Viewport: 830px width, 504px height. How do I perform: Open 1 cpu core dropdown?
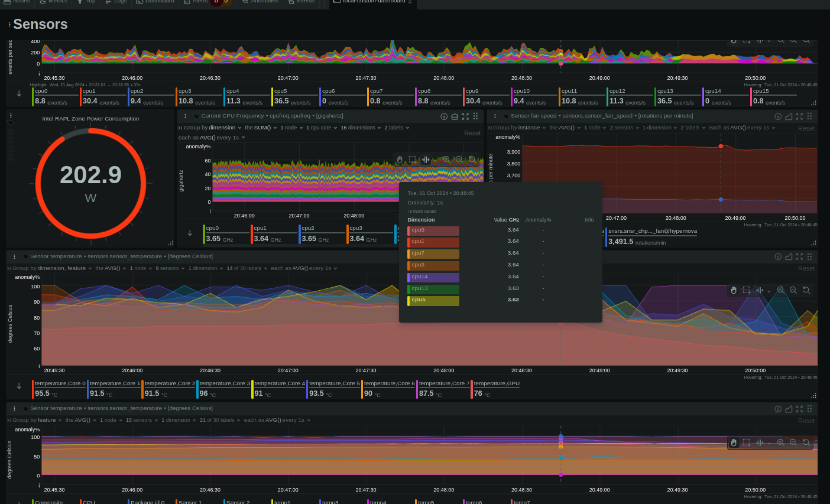[x=321, y=128]
